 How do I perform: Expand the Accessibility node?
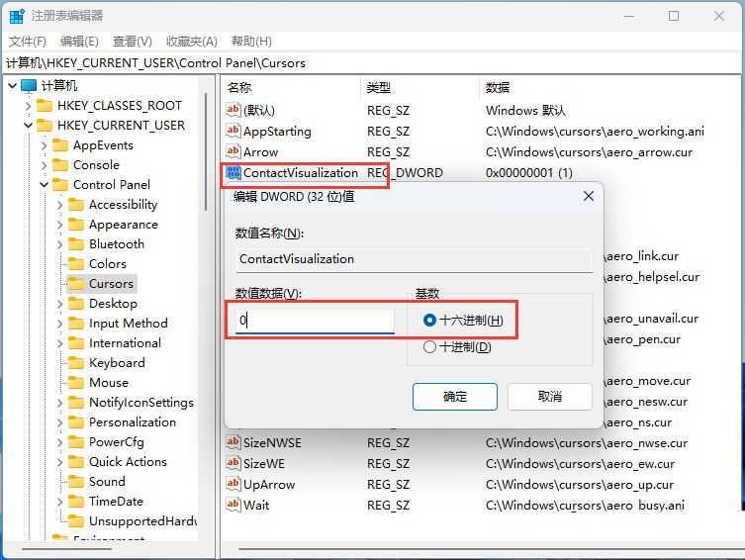(60, 205)
